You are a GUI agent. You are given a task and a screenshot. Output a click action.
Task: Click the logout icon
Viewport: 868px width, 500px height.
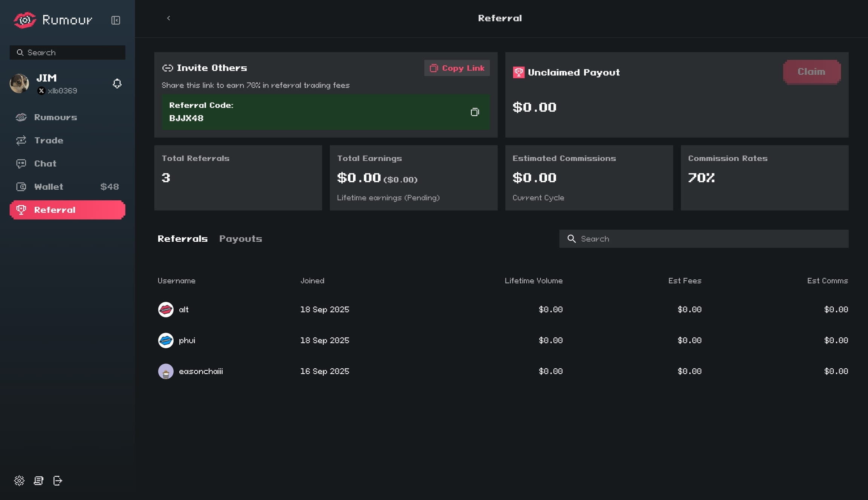pos(58,480)
